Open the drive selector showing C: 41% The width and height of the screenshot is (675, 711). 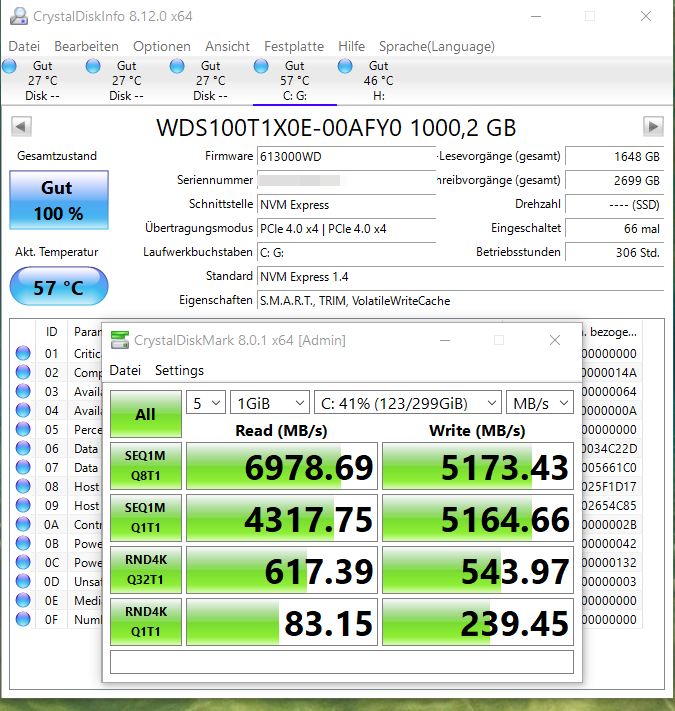click(408, 403)
